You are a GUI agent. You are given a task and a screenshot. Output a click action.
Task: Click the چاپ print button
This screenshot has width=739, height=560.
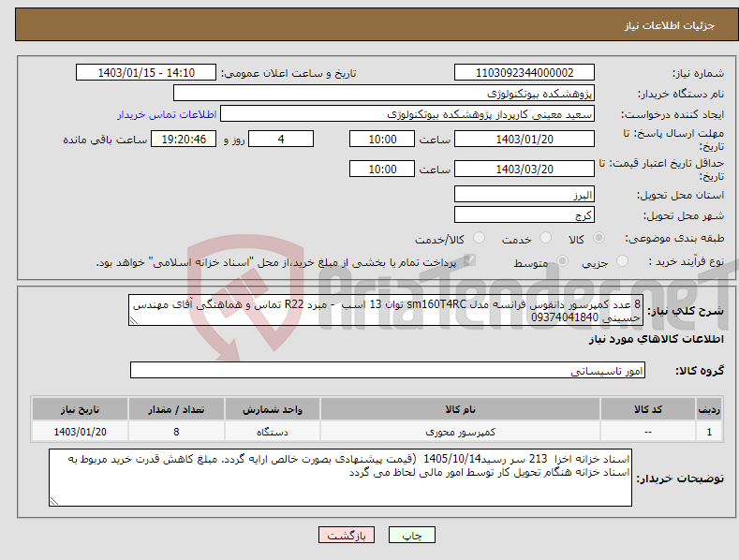(x=412, y=535)
